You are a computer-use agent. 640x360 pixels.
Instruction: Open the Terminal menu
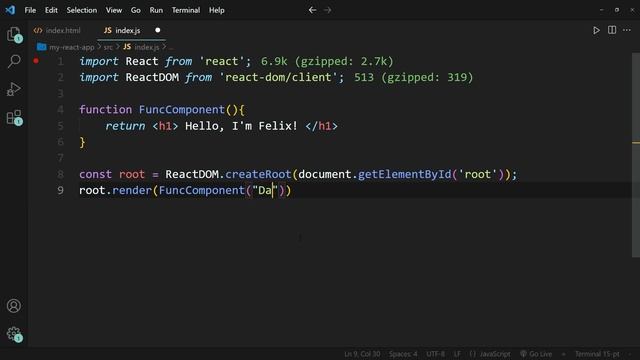pos(186,10)
